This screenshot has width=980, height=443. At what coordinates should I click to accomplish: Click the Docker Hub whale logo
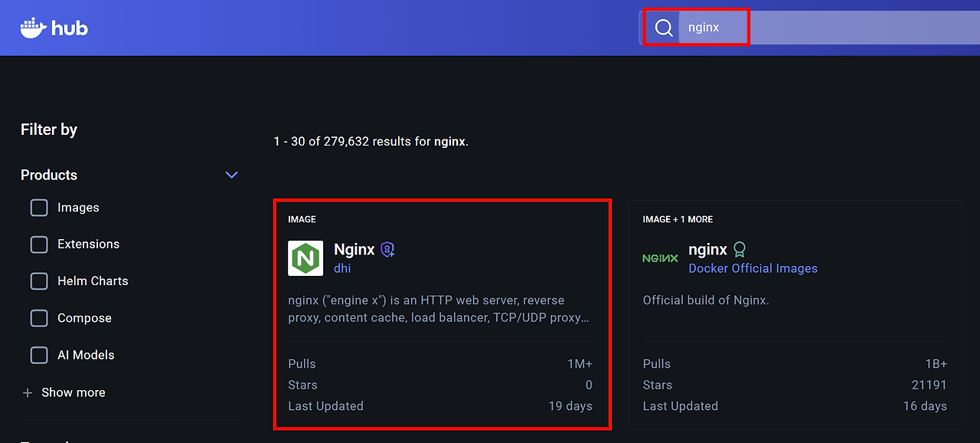(33, 28)
